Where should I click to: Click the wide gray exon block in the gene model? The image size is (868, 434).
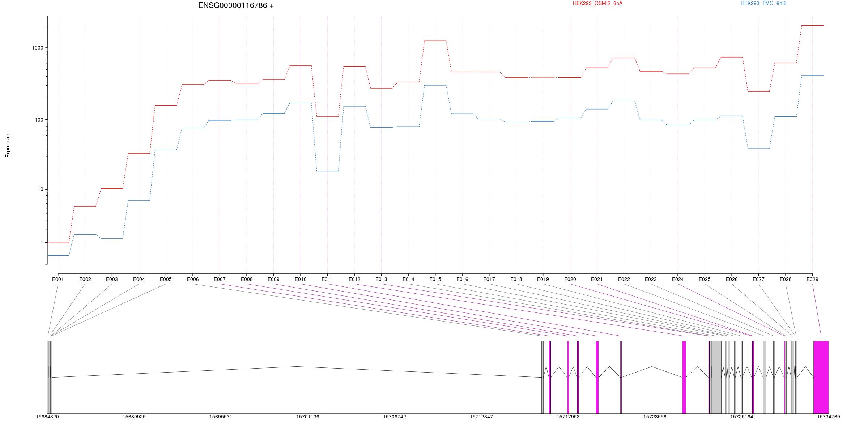pos(716,377)
